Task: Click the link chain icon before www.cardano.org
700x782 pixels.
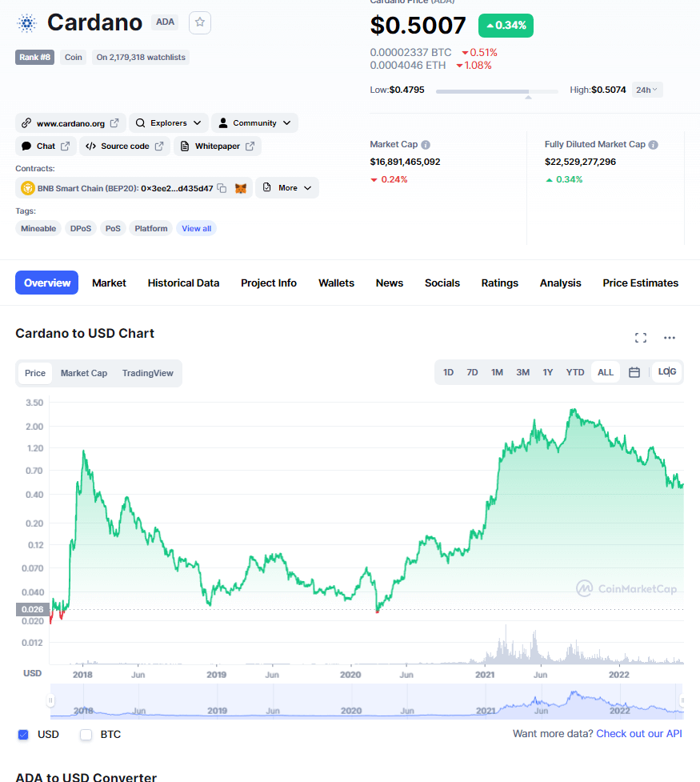Action: 26,122
